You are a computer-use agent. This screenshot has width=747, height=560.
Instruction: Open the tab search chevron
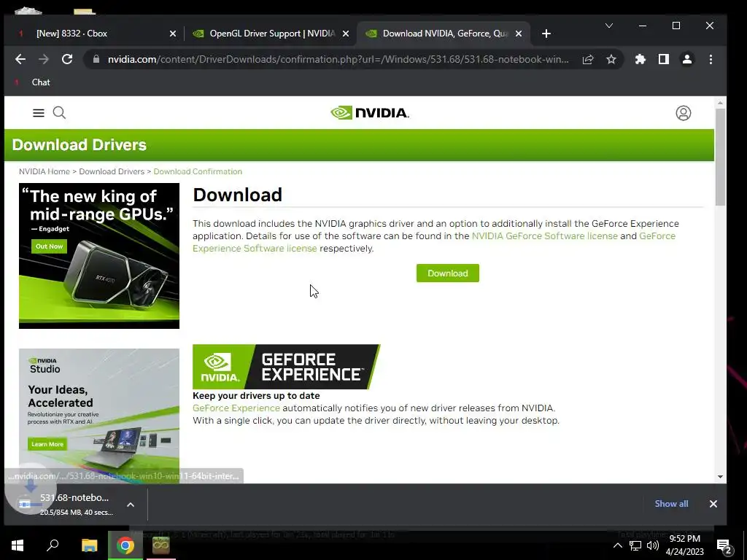609,26
